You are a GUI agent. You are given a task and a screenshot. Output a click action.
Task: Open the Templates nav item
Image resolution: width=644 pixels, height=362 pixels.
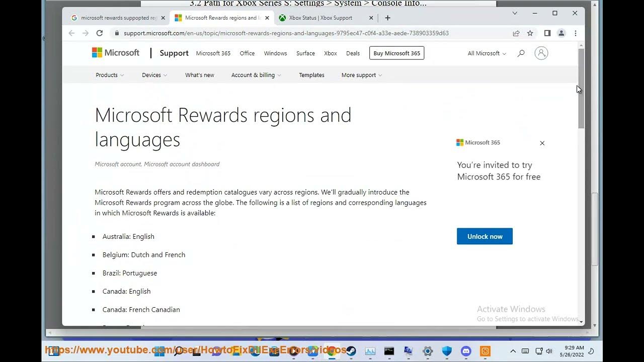coord(311,75)
